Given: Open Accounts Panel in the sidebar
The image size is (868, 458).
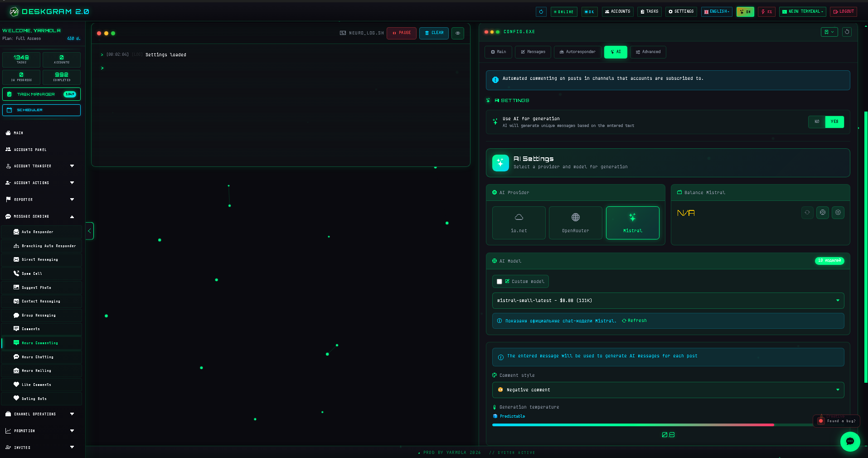Looking at the screenshot, I should 41,150.
